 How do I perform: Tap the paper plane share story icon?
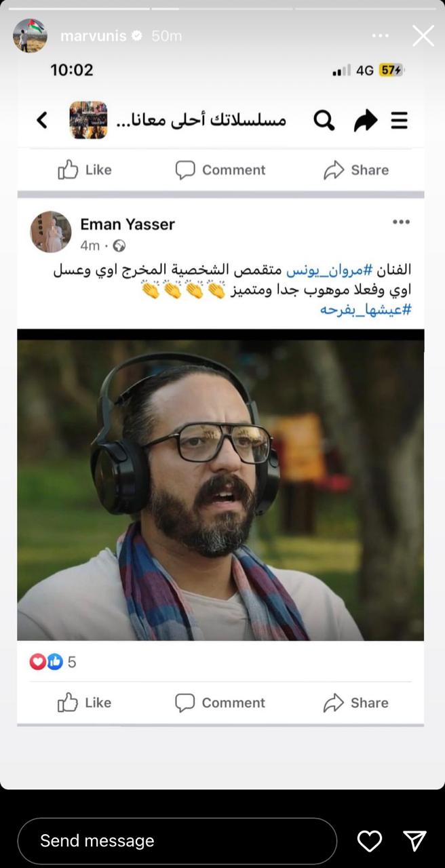pyautogui.click(x=414, y=841)
